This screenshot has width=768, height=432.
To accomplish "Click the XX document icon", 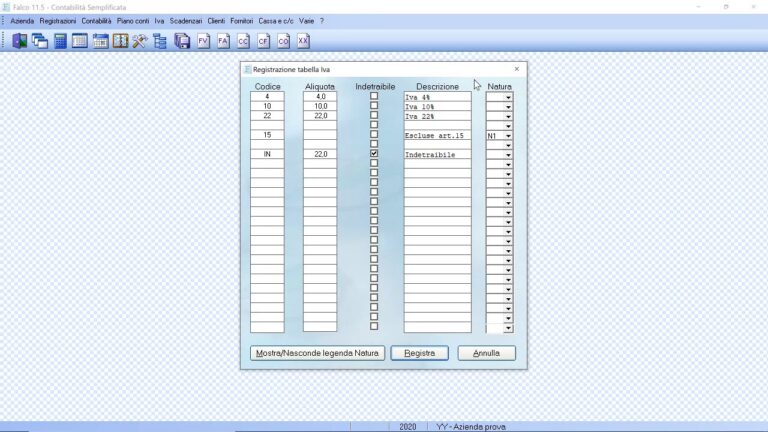I will tap(303, 41).
